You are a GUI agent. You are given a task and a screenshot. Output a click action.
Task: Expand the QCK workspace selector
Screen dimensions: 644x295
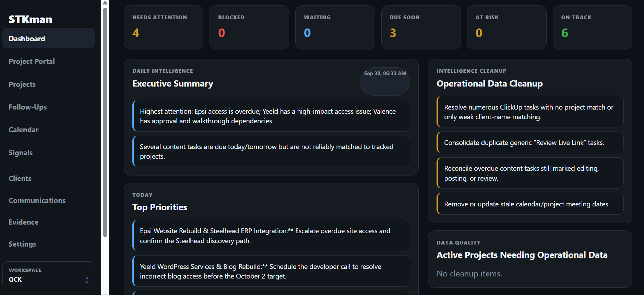(49, 275)
